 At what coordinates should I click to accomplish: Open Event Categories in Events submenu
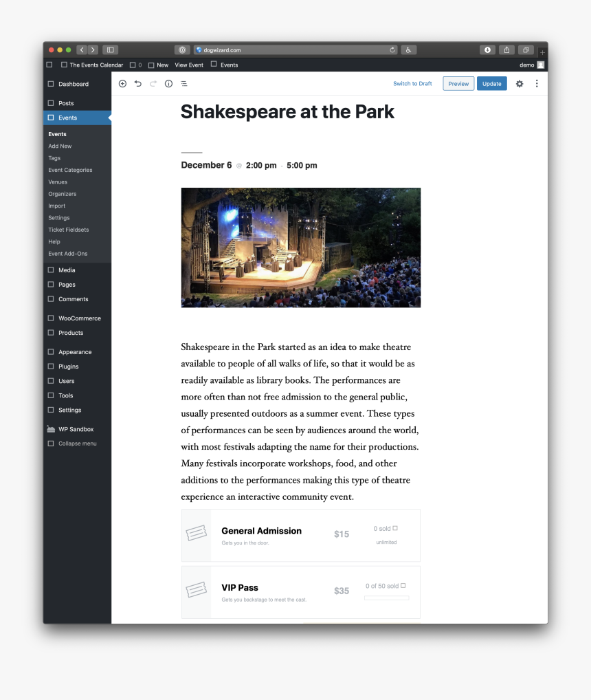pos(70,170)
